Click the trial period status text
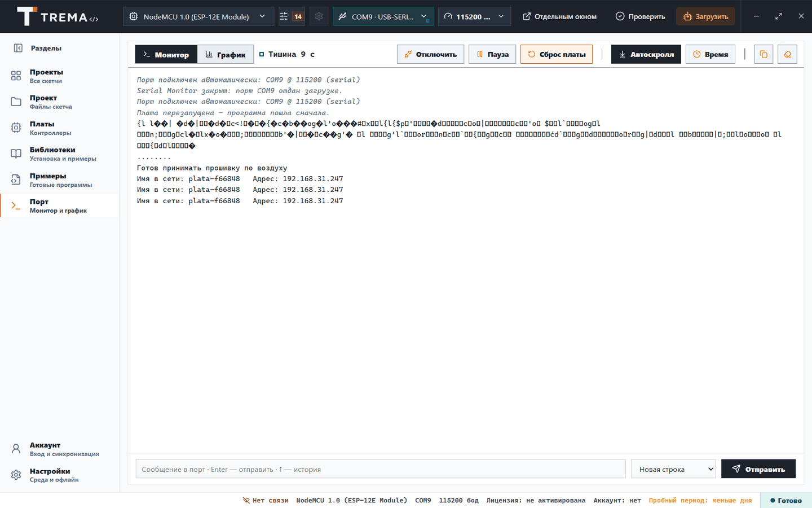 click(x=700, y=500)
